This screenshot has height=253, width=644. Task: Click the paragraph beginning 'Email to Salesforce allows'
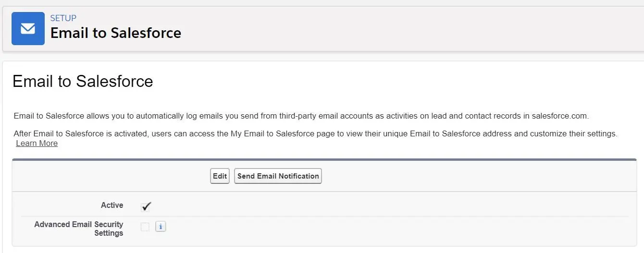301,116
